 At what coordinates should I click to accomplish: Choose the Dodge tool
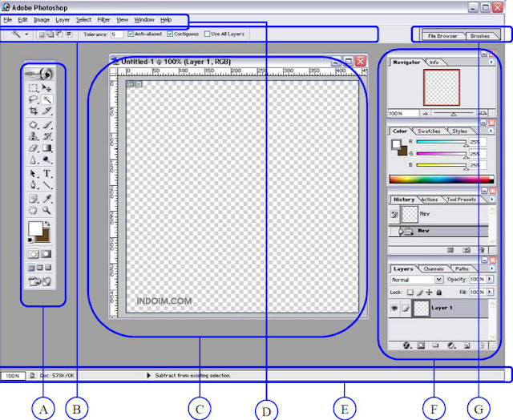pos(46,160)
